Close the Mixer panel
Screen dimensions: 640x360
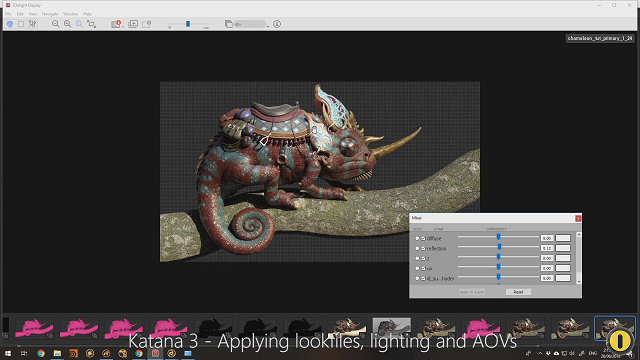click(578, 218)
